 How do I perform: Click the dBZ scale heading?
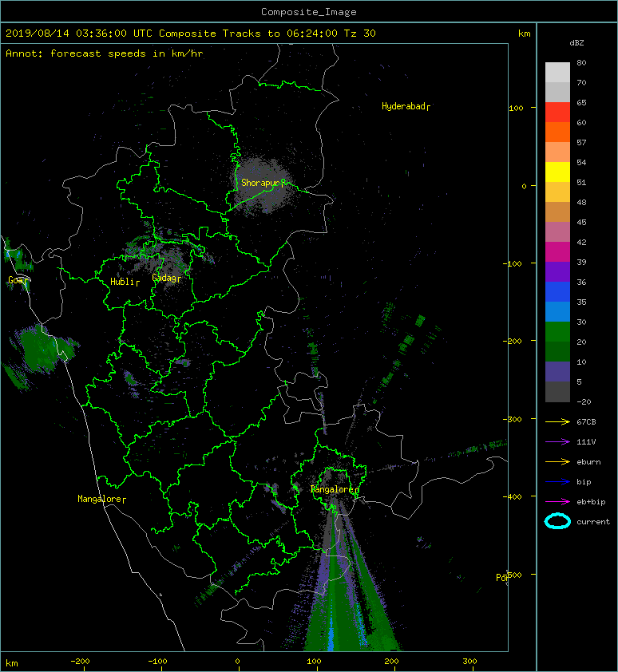pos(576,43)
